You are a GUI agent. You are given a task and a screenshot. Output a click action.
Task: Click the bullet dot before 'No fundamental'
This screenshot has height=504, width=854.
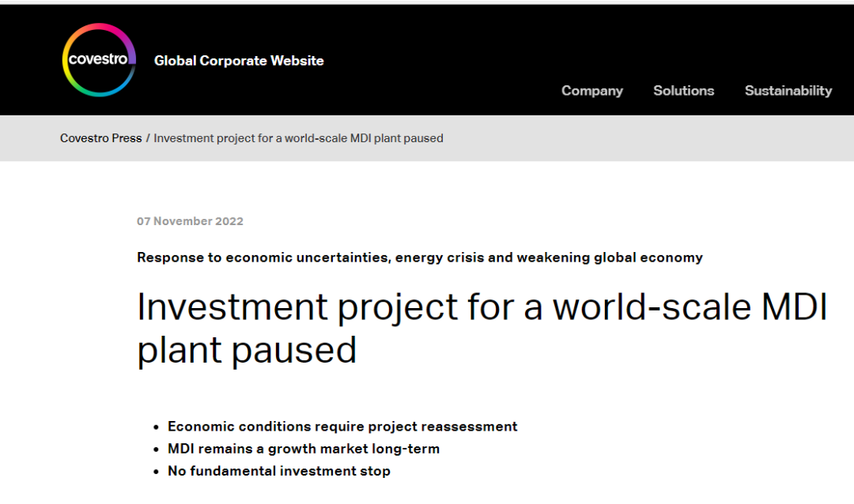[156, 472]
